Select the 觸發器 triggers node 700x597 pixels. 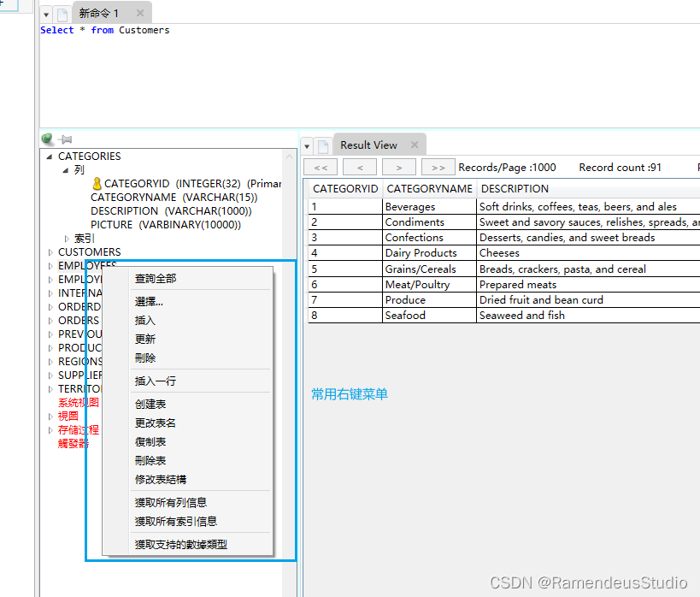(x=74, y=444)
